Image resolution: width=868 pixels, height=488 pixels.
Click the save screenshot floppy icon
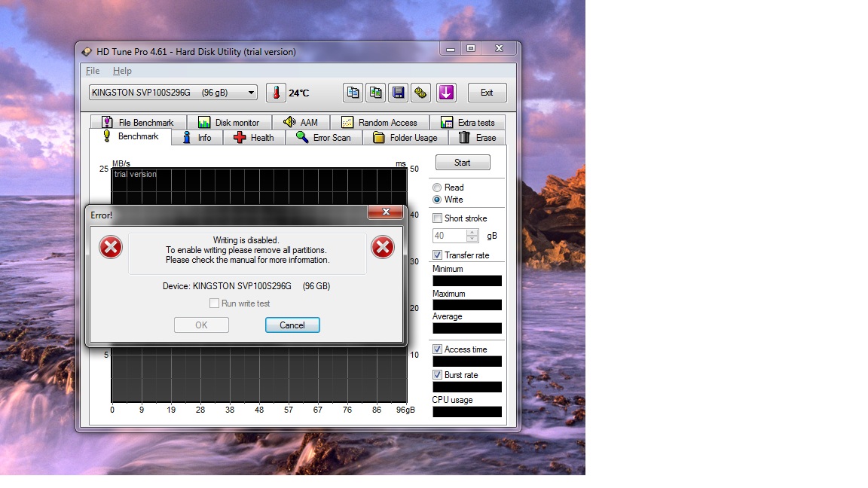click(398, 93)
